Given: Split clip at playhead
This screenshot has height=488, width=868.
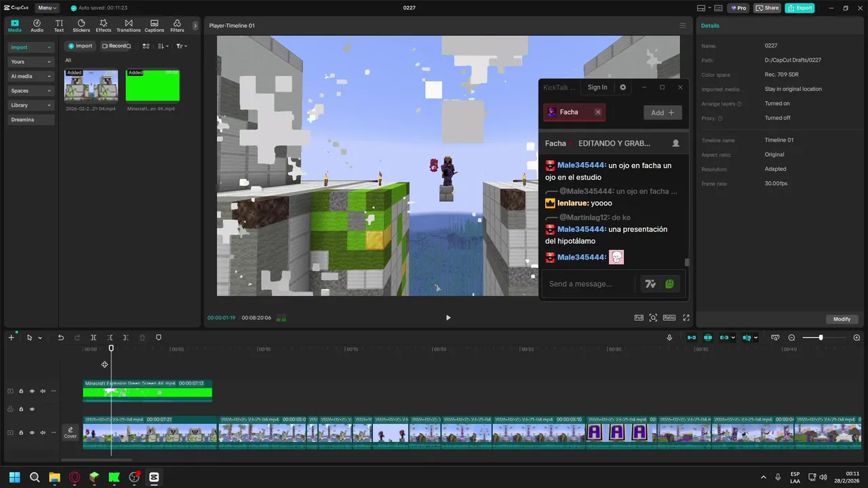Looking at the screenshot, I should point(94,338).
